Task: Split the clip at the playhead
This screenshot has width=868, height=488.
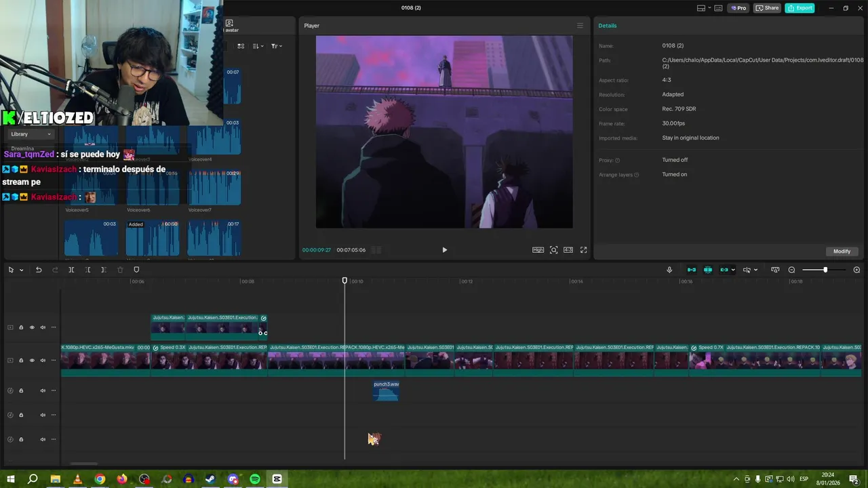Action: 71,270
